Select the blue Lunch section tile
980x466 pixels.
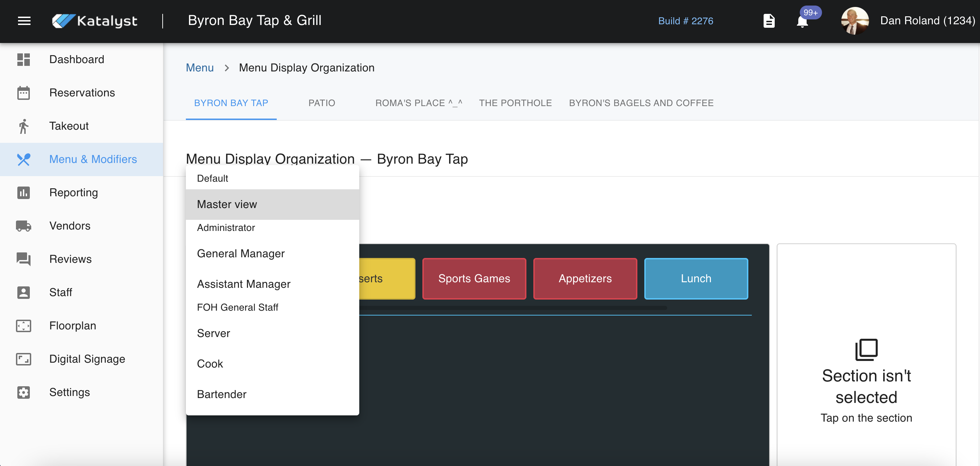point(696,278)
